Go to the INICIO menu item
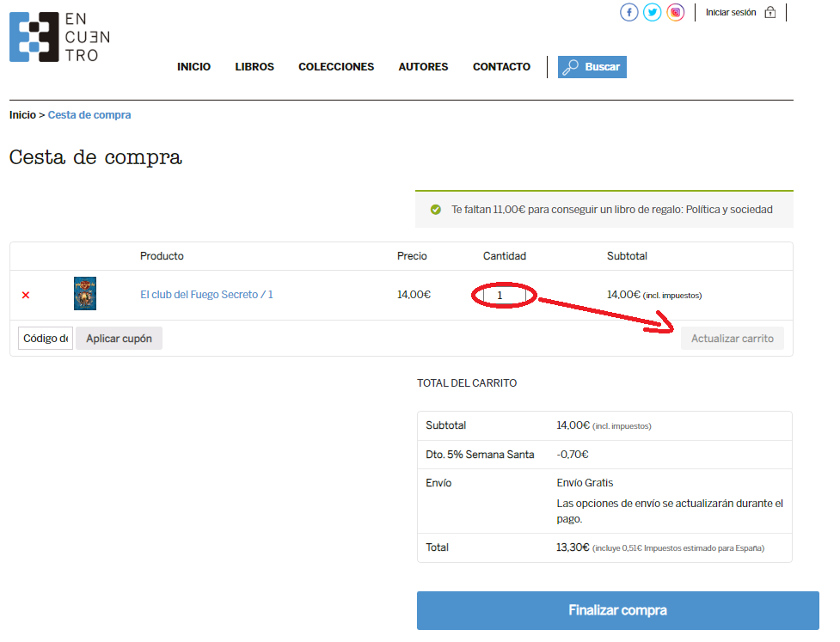Viewport: 840px width, 642px height. tap(193, 67)
